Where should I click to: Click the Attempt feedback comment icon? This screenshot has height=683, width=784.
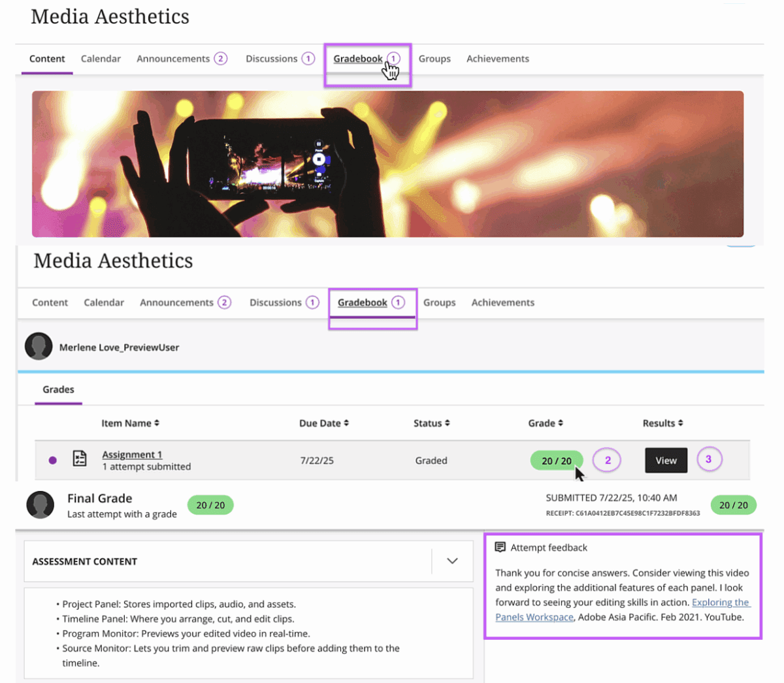[500, 547]
